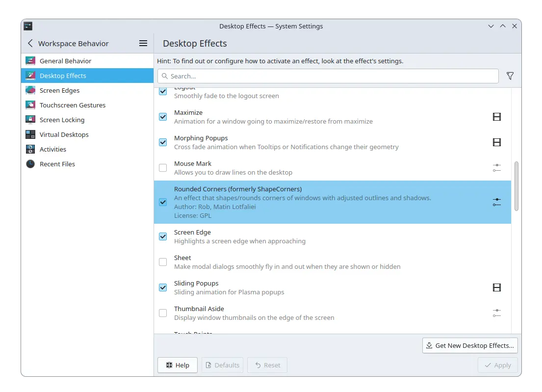Click the effects list vertical scrollbar
Viewport: 542px width, 392px height.
(x=516, y=186)
